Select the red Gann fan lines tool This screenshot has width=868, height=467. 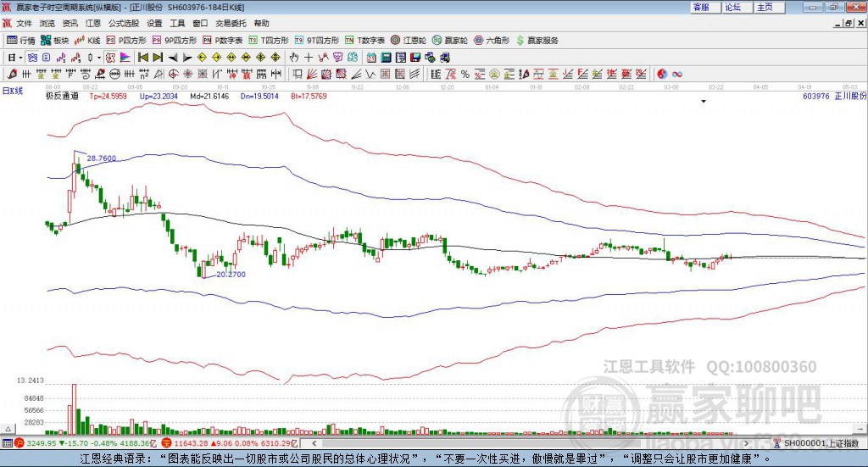point(312,74)
